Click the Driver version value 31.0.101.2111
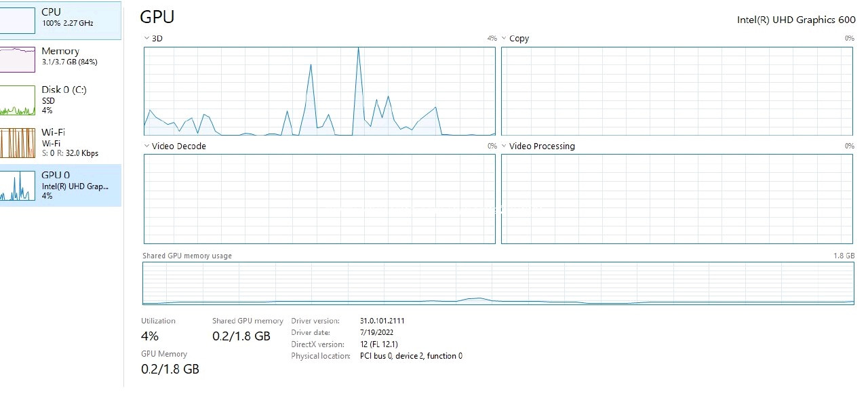Screen dimensions: 868x398 (x=382, y=321)
